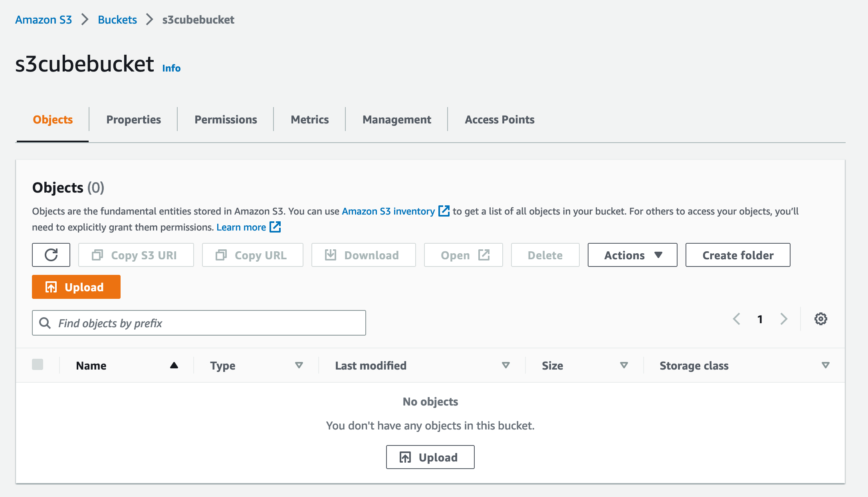Sort by Storage class column arrow

click(x=825, y=365)
